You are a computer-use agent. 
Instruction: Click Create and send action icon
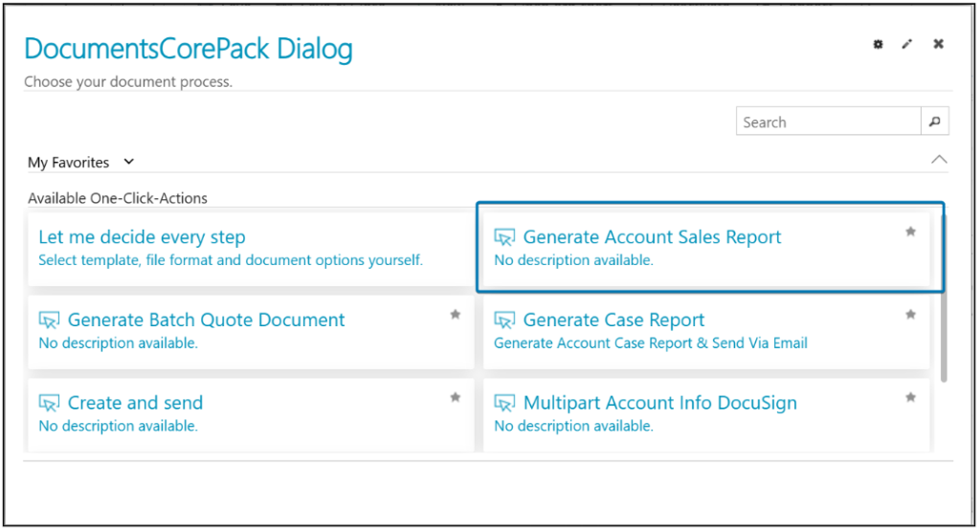pyautogui.click(x=49, y=403)
